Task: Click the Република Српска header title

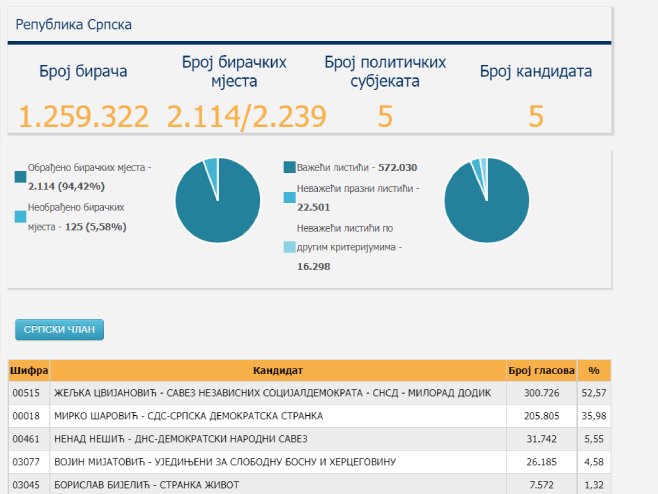Action: 73,24
